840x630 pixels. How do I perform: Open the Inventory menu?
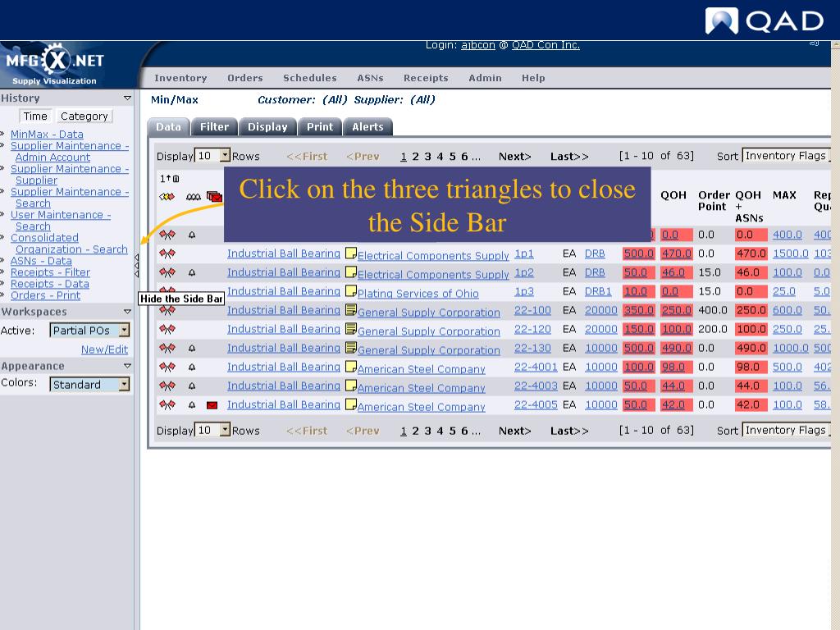click(180, 78)
